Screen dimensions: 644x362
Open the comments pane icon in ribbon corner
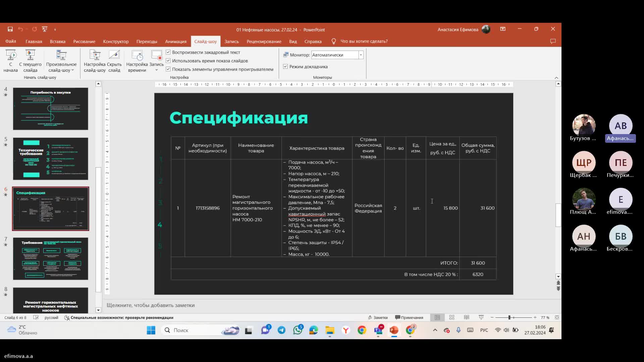553,41
